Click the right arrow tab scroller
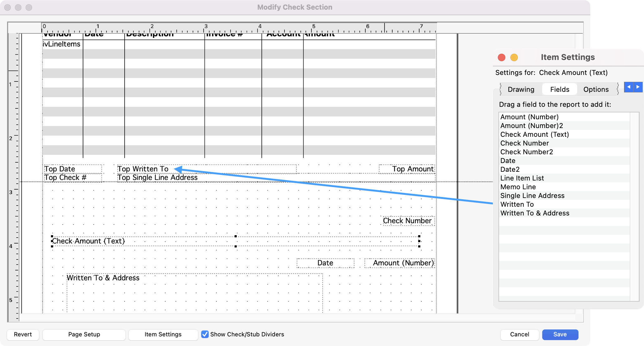Image resolution: width=644 pixels, height=346 pixels. click(x=638, y=87)
